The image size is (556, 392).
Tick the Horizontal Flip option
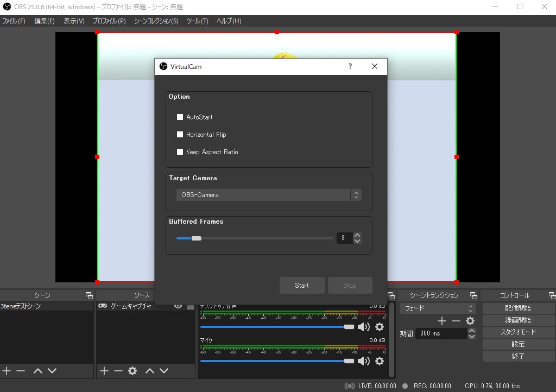coord(180,134)
